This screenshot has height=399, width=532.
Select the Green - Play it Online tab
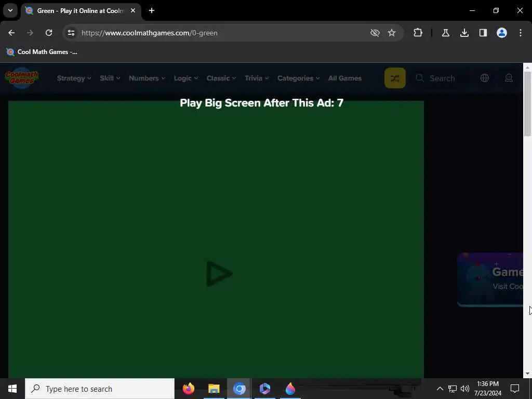(82, 11)
